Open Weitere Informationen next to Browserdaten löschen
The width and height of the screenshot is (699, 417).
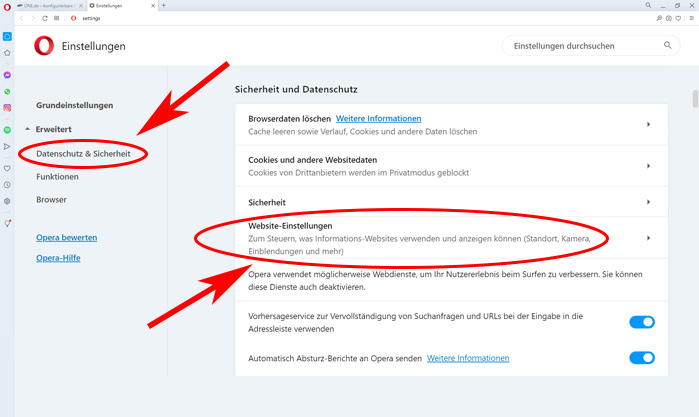378,119
